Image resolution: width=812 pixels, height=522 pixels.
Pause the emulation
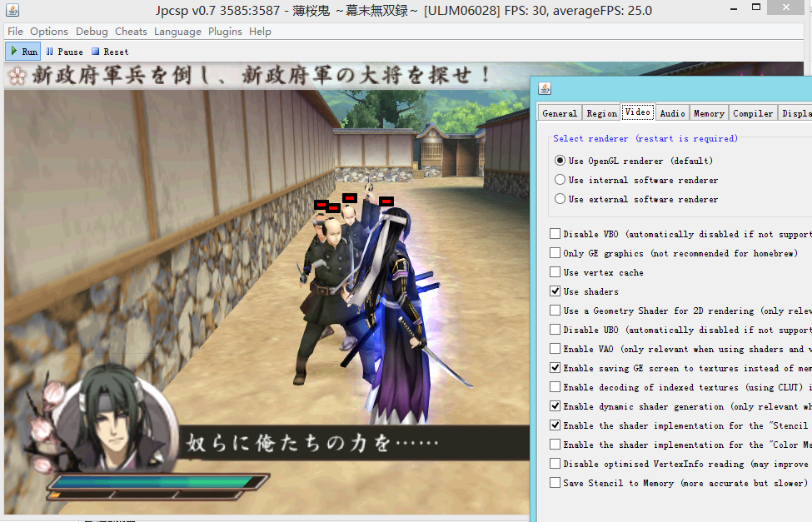[x=65, y=52]
